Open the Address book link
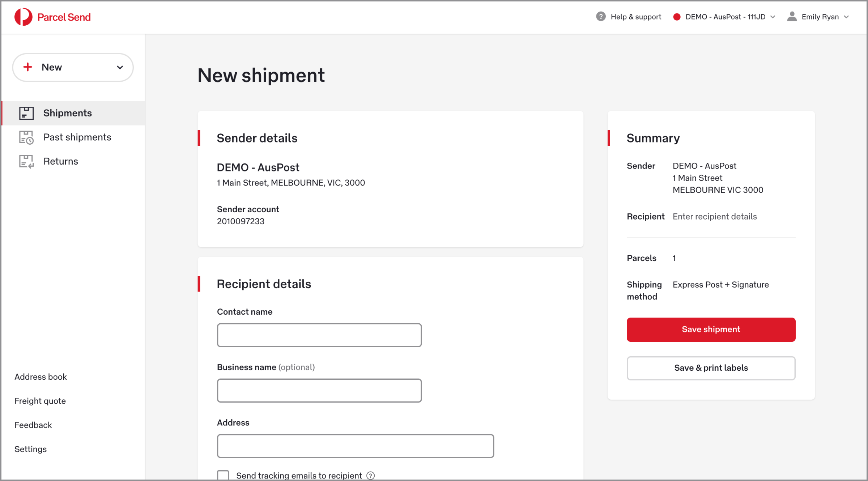 click(41, 377)
